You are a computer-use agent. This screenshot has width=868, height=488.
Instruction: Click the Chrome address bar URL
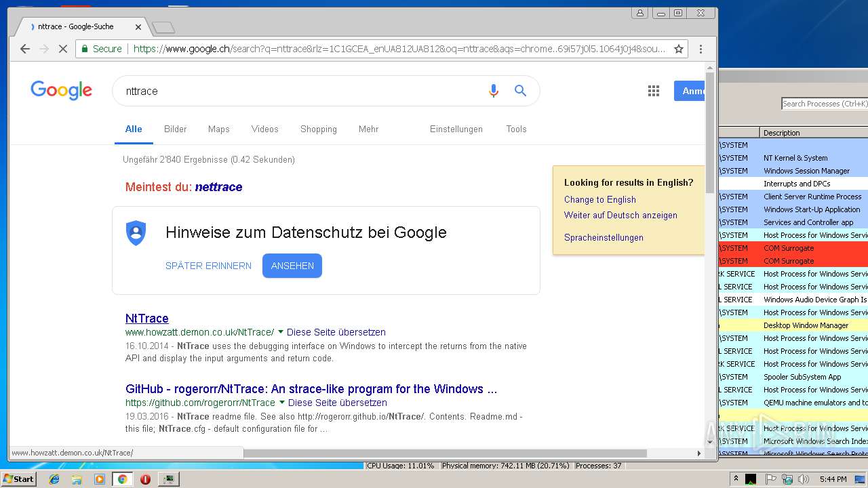[x=399, y=49]
